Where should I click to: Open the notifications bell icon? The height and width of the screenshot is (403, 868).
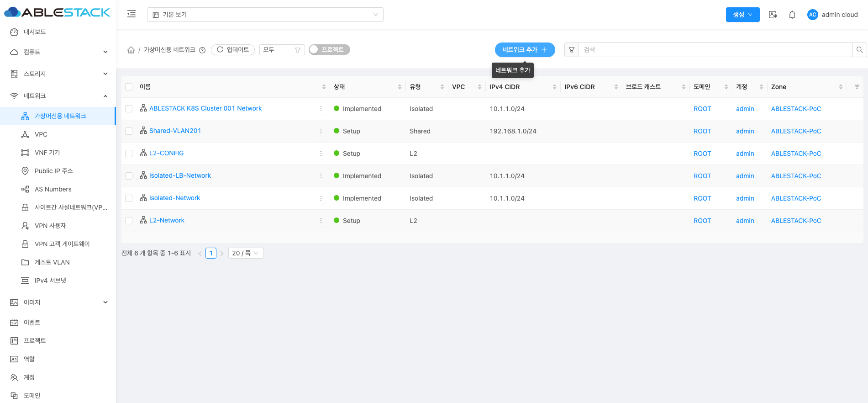click(792, 15)
